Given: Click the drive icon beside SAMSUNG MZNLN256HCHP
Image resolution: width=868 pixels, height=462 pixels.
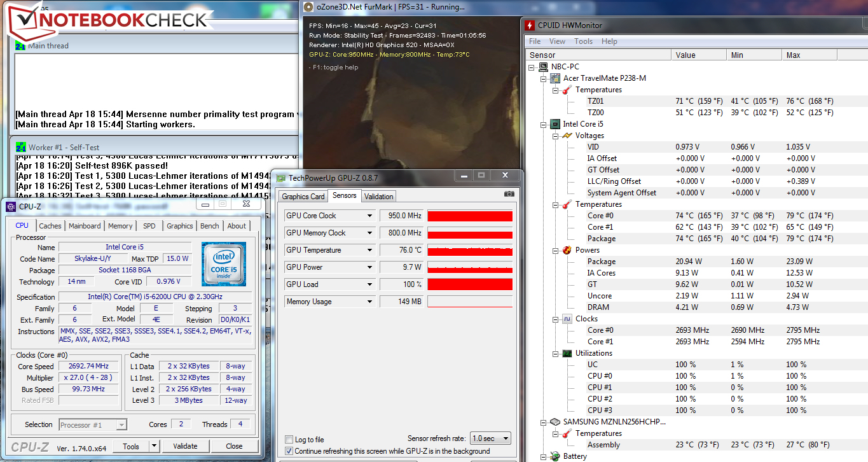Looking at the screenshot, I should pyautogui.click(x=556, y=422).
